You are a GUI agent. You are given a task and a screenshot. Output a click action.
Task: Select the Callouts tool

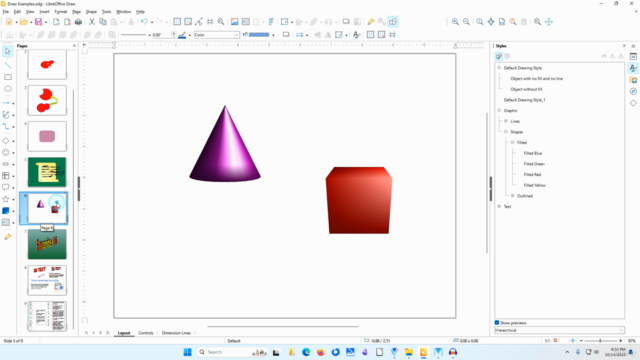pyautogui.click(x=6, y=187)
